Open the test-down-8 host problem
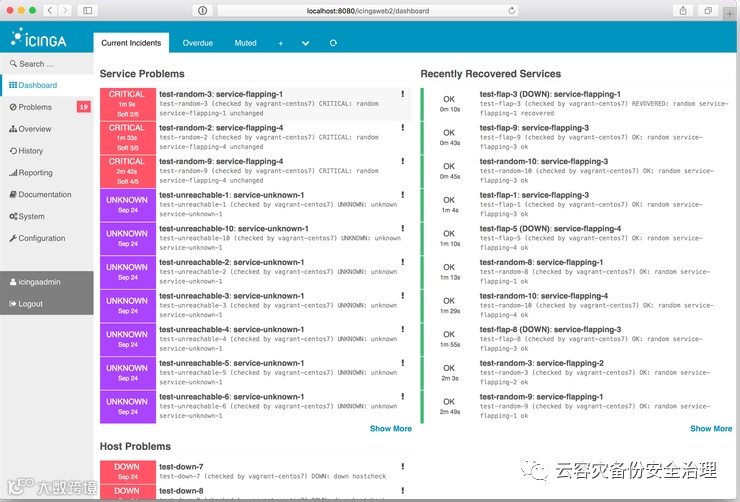Screen dimensions: 740x502 (181, 491)
